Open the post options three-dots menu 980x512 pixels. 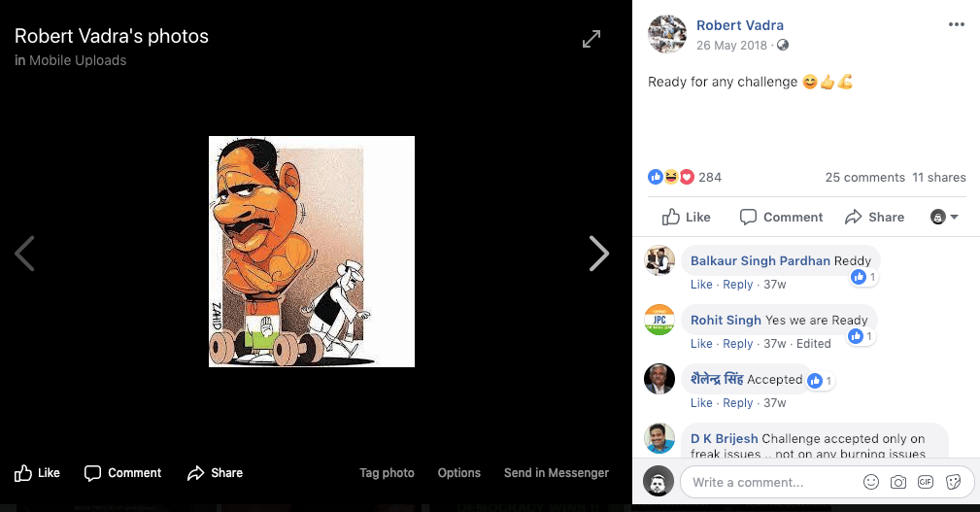(956, 24)
